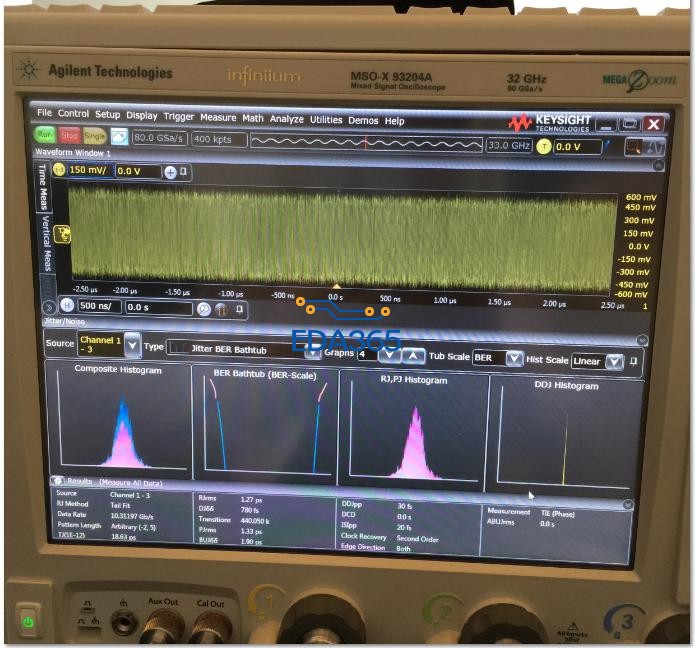Open the Time Meas side tab
This screenshot has height=648, width=695.
[x=43, y=186]
